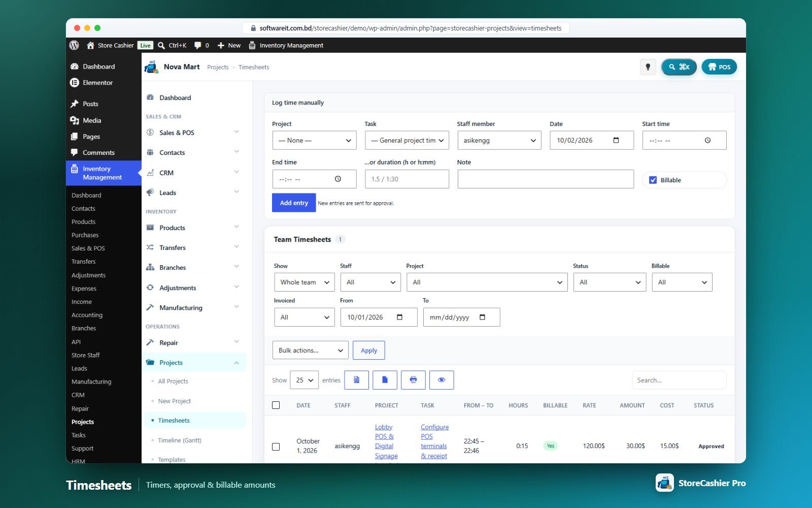Screen dimensions: 812x508
Task: Open End time clock picker icon
Action: tap(338, 179)
